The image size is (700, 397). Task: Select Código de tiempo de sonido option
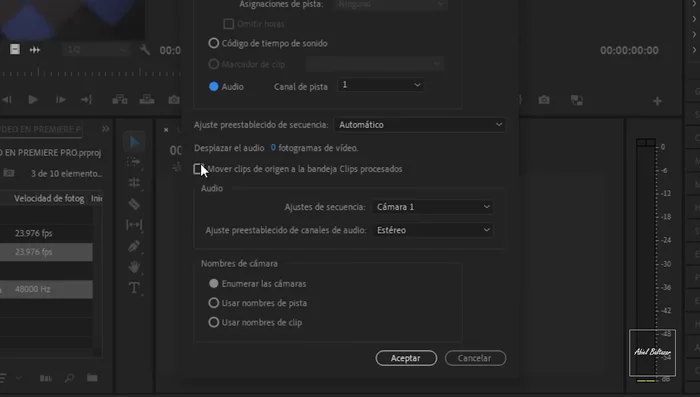213,43
